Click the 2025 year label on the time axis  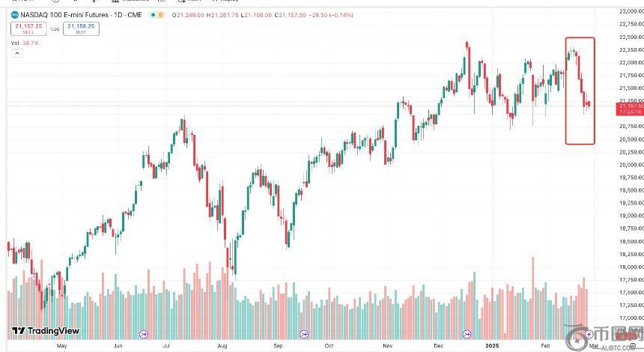click(492, 347)
